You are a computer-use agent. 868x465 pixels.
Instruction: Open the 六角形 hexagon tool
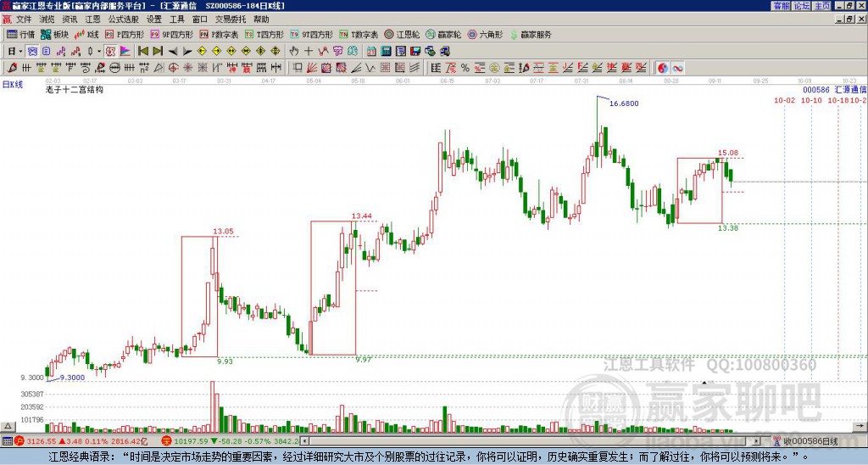[485, 34]
